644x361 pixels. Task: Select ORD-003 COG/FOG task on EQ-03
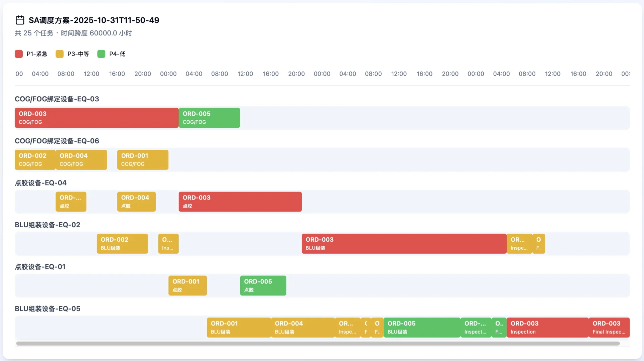click(x=96, y=118)
